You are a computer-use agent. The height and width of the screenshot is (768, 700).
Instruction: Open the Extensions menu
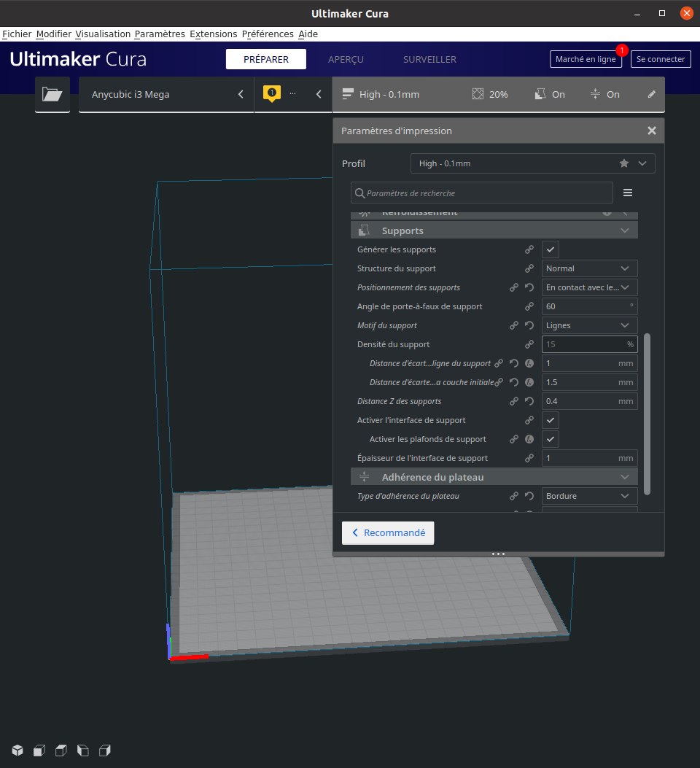click(214, 34)
